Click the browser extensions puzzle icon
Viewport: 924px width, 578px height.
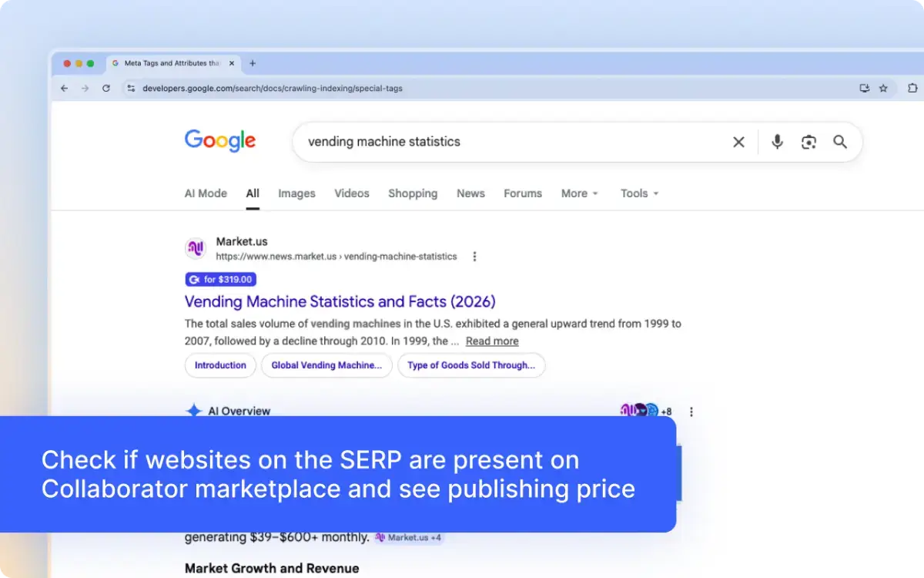912,88
